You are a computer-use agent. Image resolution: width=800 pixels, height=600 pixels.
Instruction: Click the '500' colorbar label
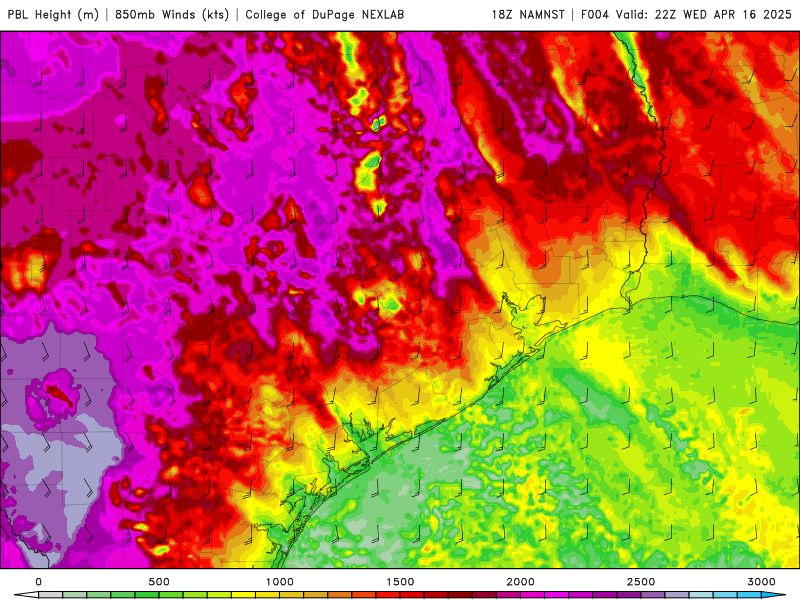pyautogui.click(x=159, y=582)
